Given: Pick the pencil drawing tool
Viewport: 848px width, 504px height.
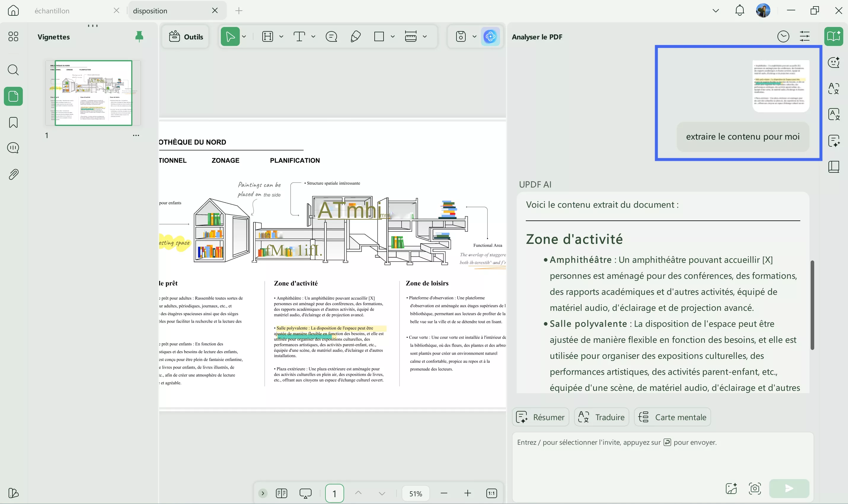Looking at the screenshot, I should 355,36.
